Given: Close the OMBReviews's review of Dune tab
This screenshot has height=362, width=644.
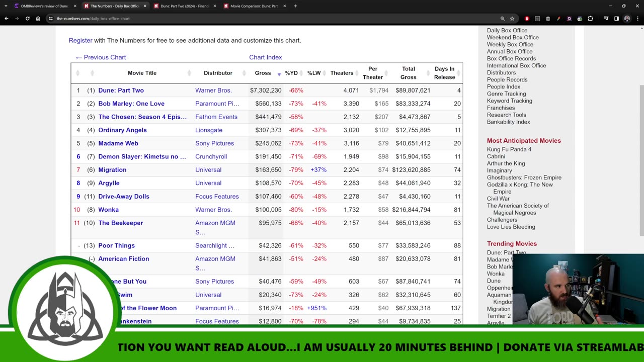Looking at the screenshot, I should [75, 6].
